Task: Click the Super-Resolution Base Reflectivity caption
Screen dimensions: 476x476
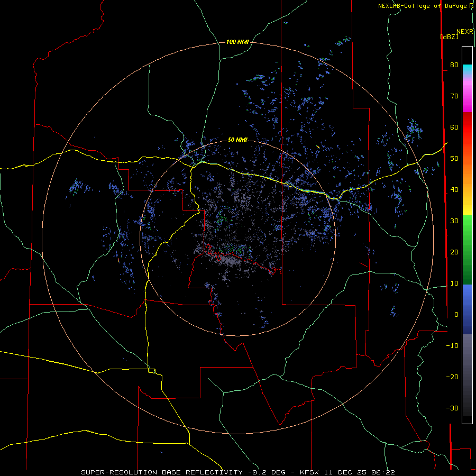Action: (238, 472)
